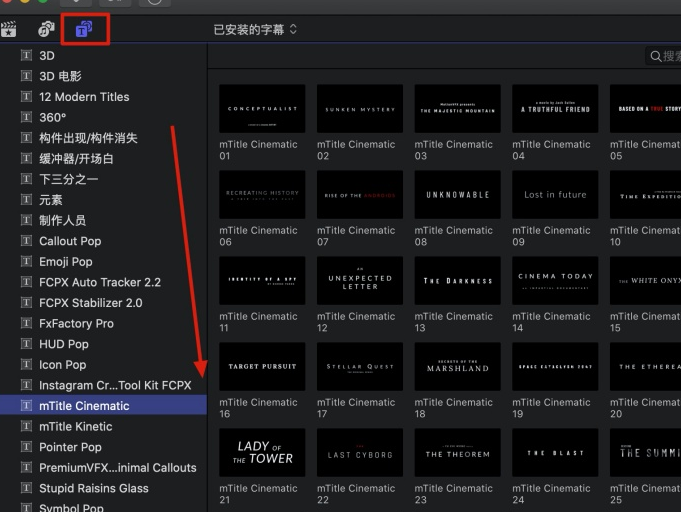Open the 已安装的字幕 dropdown

(x=255, y=30)
